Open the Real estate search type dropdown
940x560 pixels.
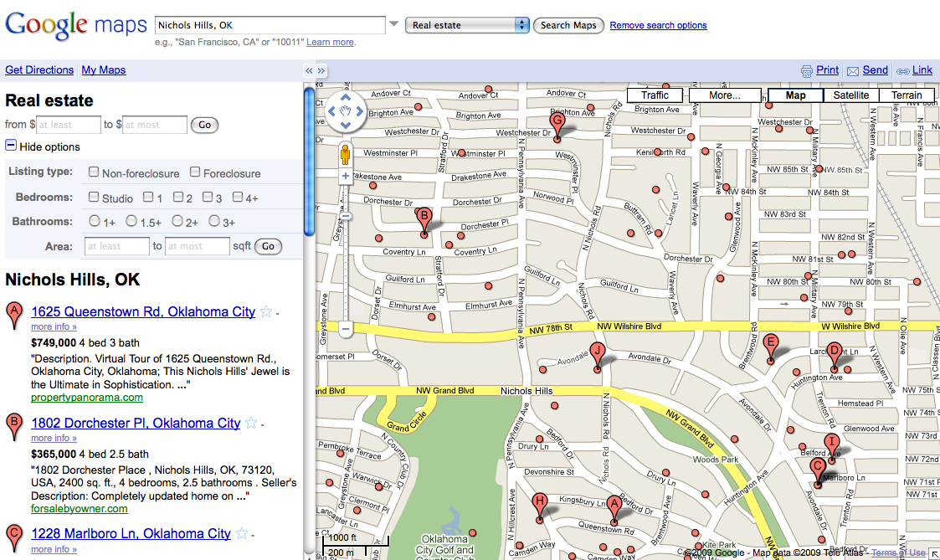[467, 25]
